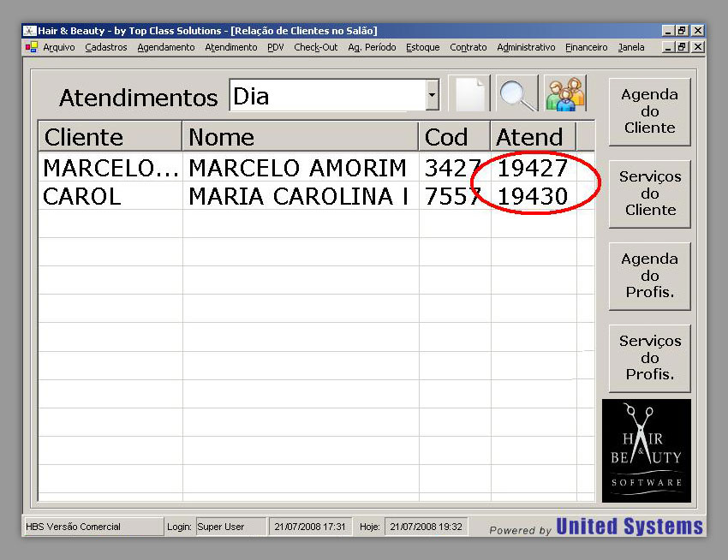Restore the Hair & Beauty main window
Viewport: 728px width, 560px height.
click(682, 31)
